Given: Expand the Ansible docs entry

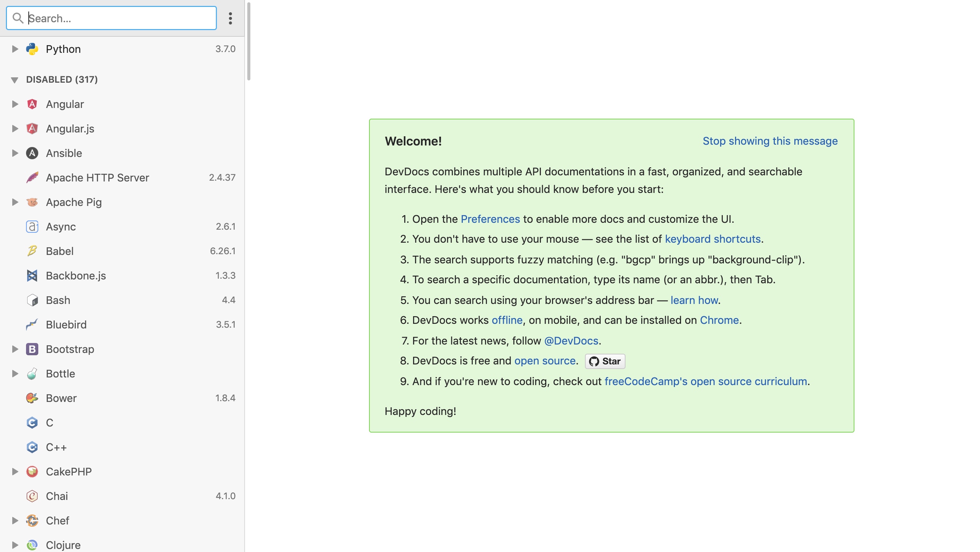Looking at the screenshot, I should [15, 153].
